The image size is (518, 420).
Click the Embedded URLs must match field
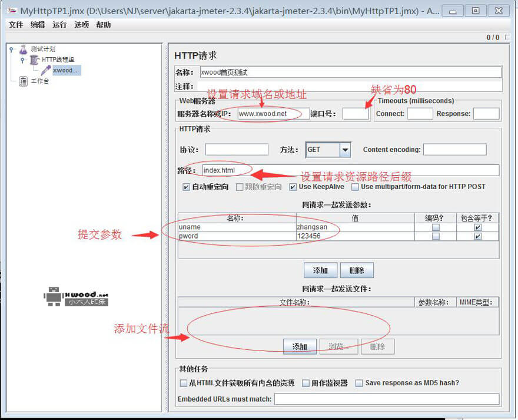(x=387, y=399)
